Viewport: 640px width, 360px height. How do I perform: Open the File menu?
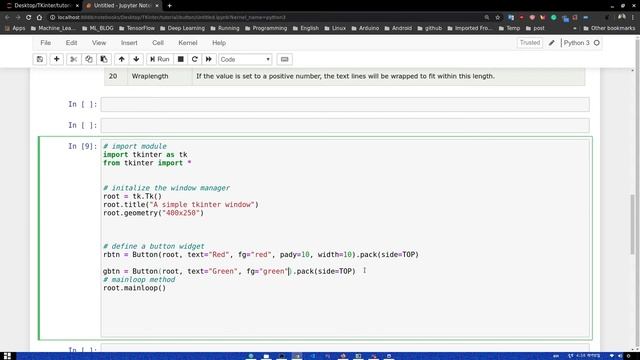(46, 43)
